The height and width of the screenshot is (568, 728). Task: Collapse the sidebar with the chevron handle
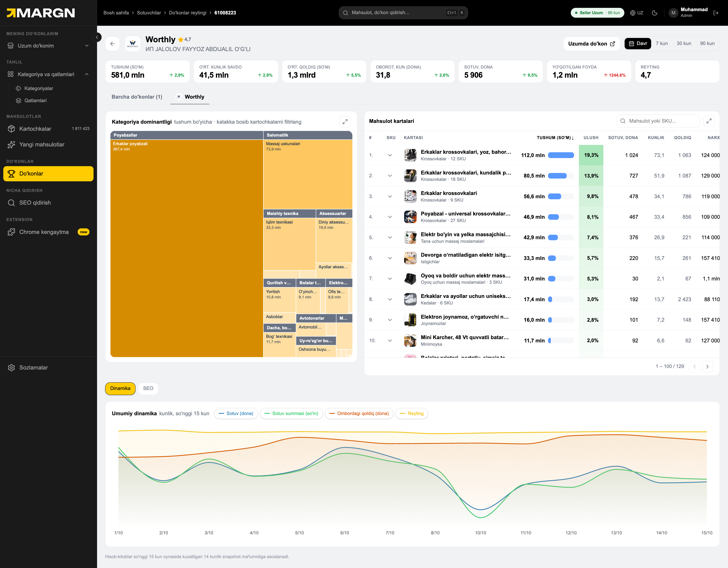[97, 37]
